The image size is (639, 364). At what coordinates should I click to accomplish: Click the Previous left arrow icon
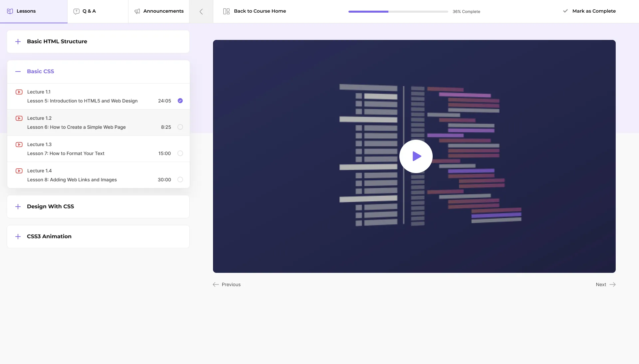click(x=216, y=284)
